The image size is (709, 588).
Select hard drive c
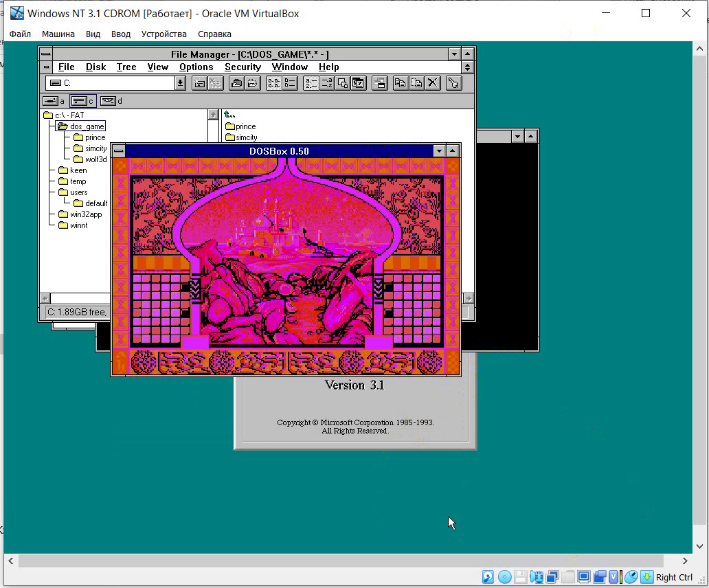click(82, 101)
